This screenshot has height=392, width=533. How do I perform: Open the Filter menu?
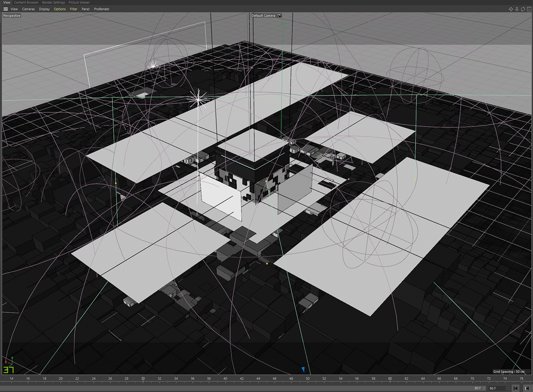click(x=74, y=9)
